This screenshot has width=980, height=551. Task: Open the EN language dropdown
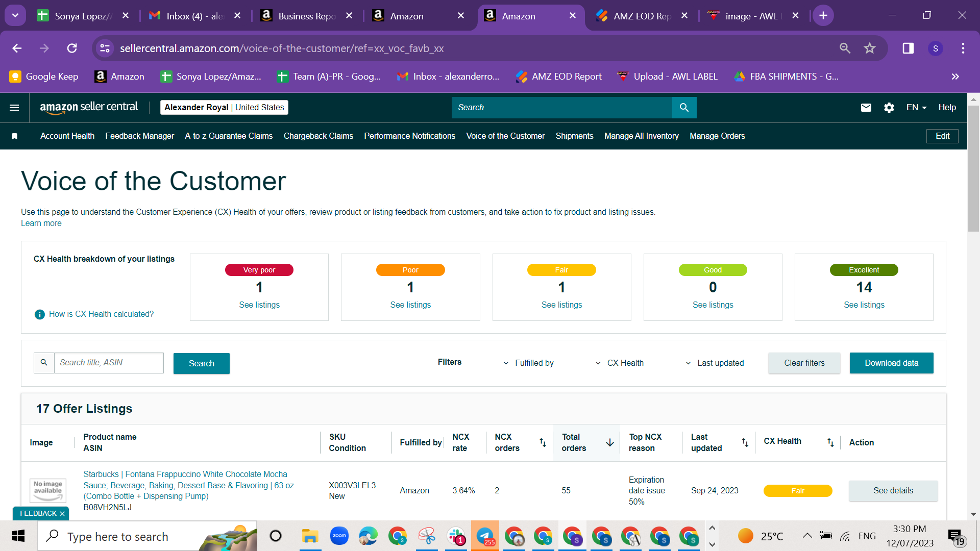pos(916,108)
